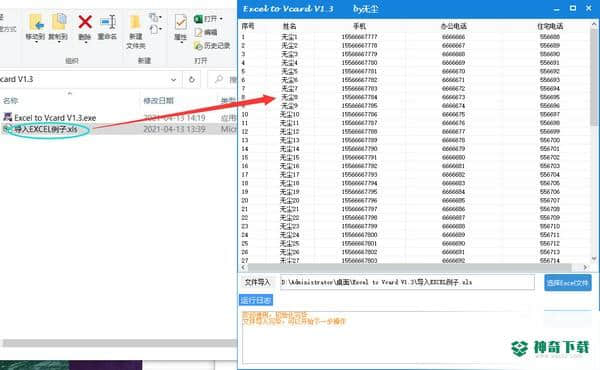Select the file 导入EXCEL例子.xls

coord(46,129)
